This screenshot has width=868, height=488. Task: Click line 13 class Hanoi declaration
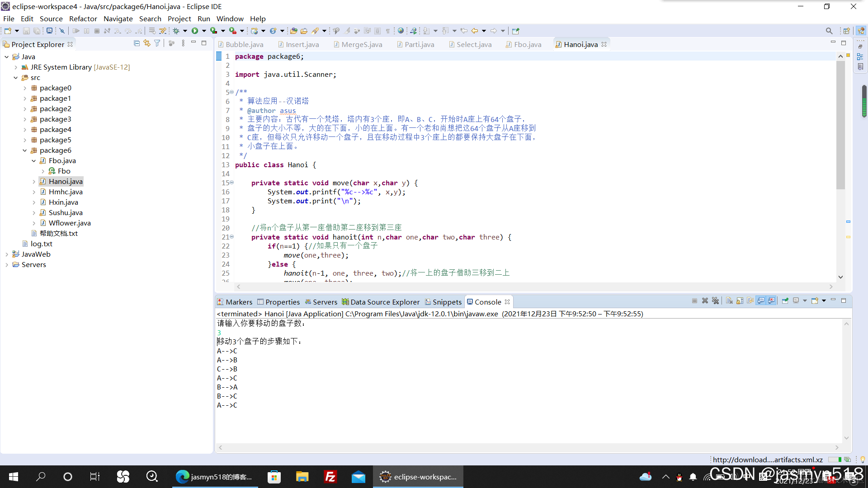[275, 165]
